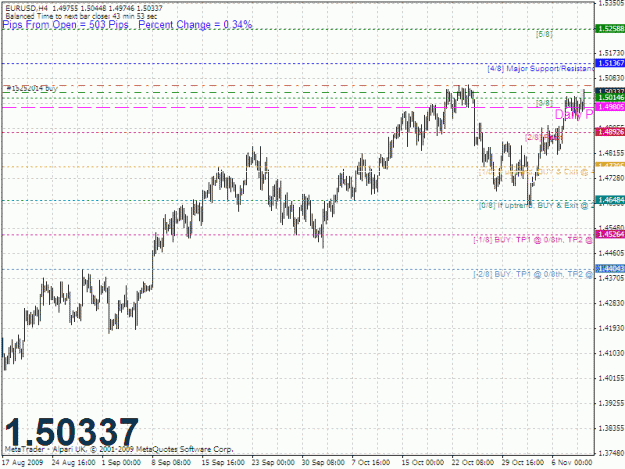Click 'Percent Change = 0.34%' label
The height and width of the screenshot is (469, 625).
pyautogui.click(x=195, y=25)
